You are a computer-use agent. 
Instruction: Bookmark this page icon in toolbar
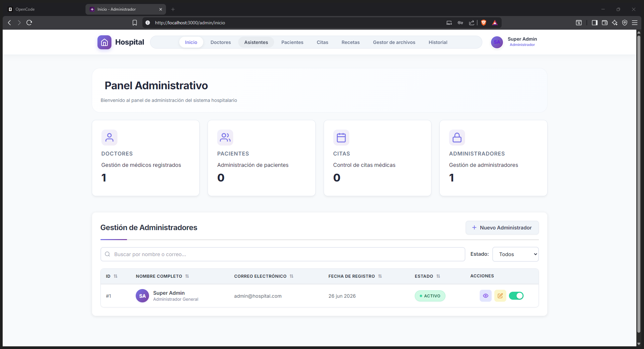pyautogui.click(x=135, y=23)
